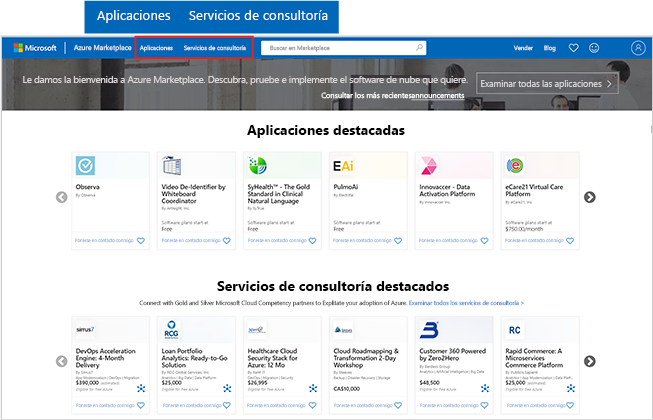Open the Blog link
Viewport: 653px width, 420px height.
point(550,48)
